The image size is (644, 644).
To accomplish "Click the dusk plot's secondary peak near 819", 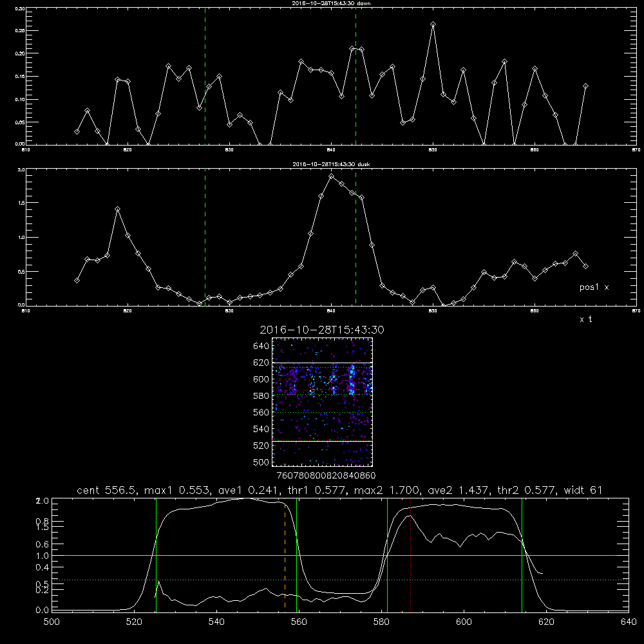I will click(x=117, y=209).
